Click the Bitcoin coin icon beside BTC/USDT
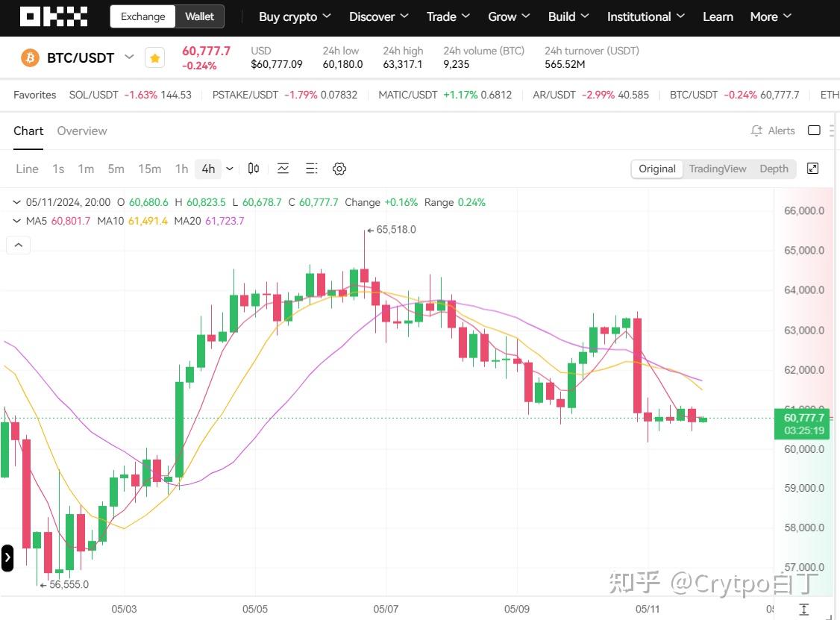 pyautogui.click(x=29, y=57)
